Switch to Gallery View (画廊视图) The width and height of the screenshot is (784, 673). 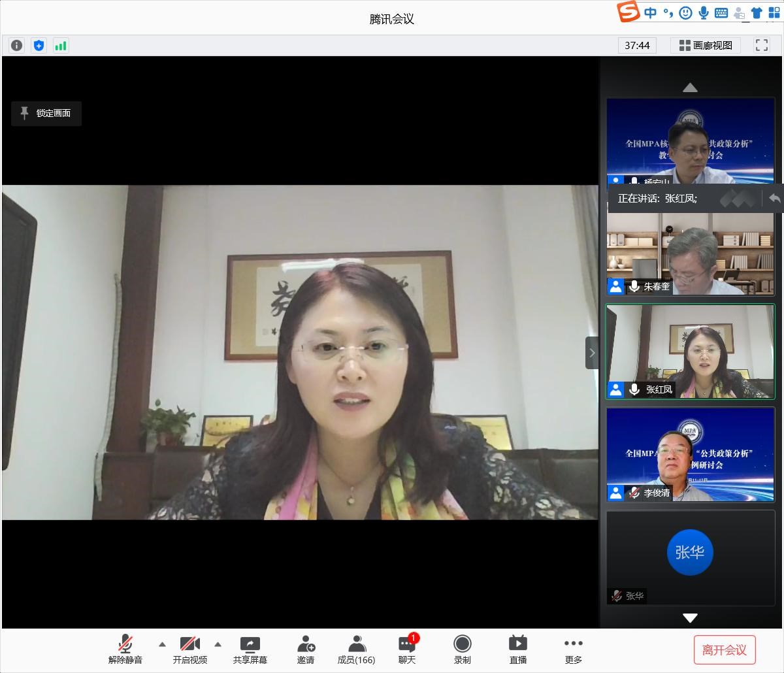click(706, 45)
